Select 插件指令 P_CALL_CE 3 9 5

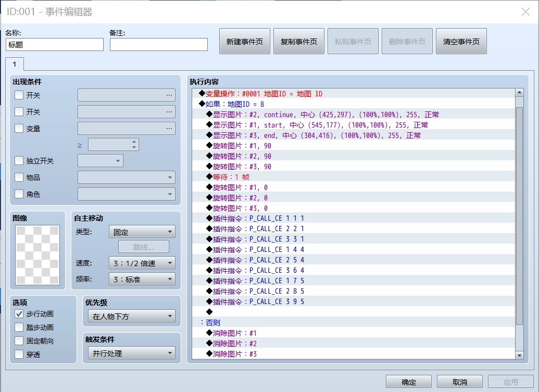(354, 301)
